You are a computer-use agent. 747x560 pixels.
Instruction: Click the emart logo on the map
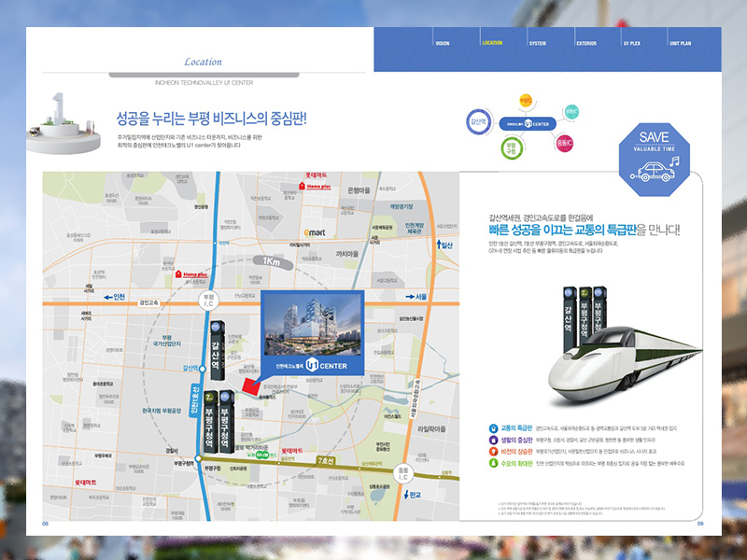pyautogui.click(x=315, y=232)
